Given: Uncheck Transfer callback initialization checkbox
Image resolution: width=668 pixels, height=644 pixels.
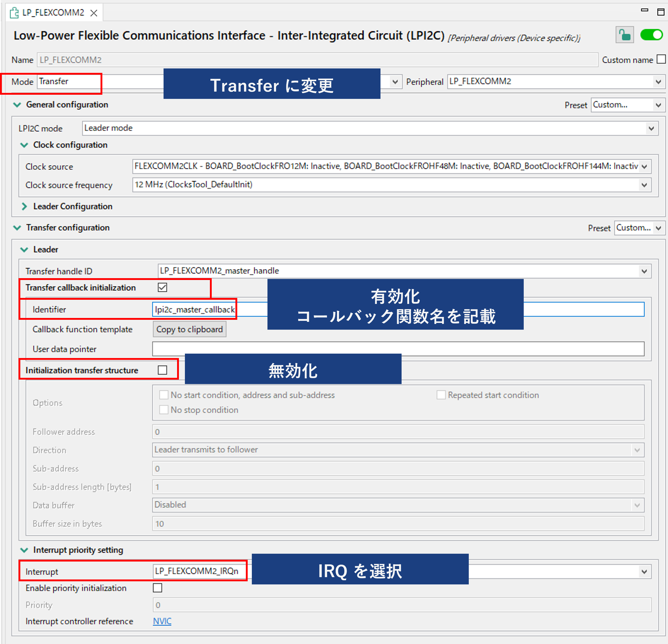Looking at the screenshot, I should tap(163, 288).
